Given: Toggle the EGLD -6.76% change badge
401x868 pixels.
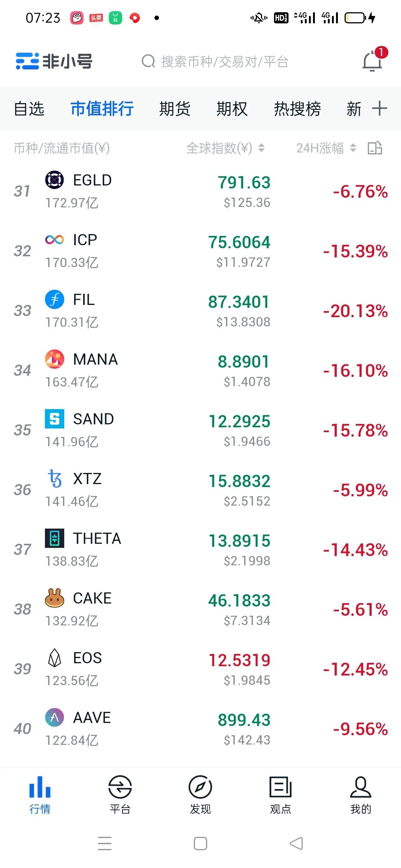Looking at the screenshot, I should (360, 192).
